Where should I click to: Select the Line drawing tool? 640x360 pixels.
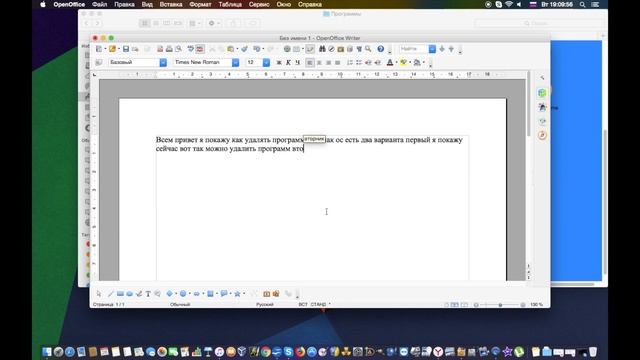(111, 293)
